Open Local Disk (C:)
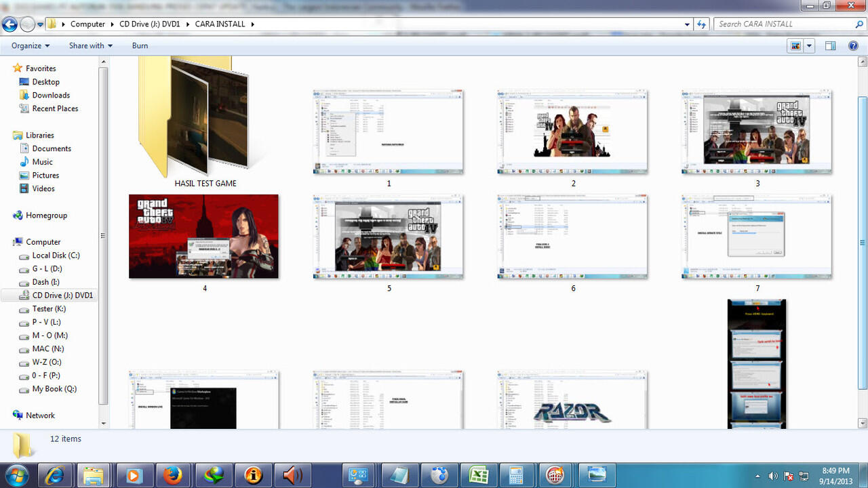This screenshot has width=868, height=488. pyautogui.click(x=50, y=256)
